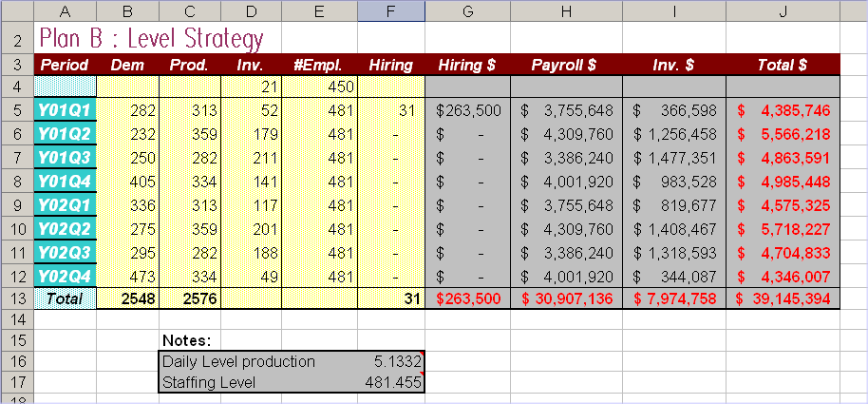Select total demand 2548

[127, 298]
